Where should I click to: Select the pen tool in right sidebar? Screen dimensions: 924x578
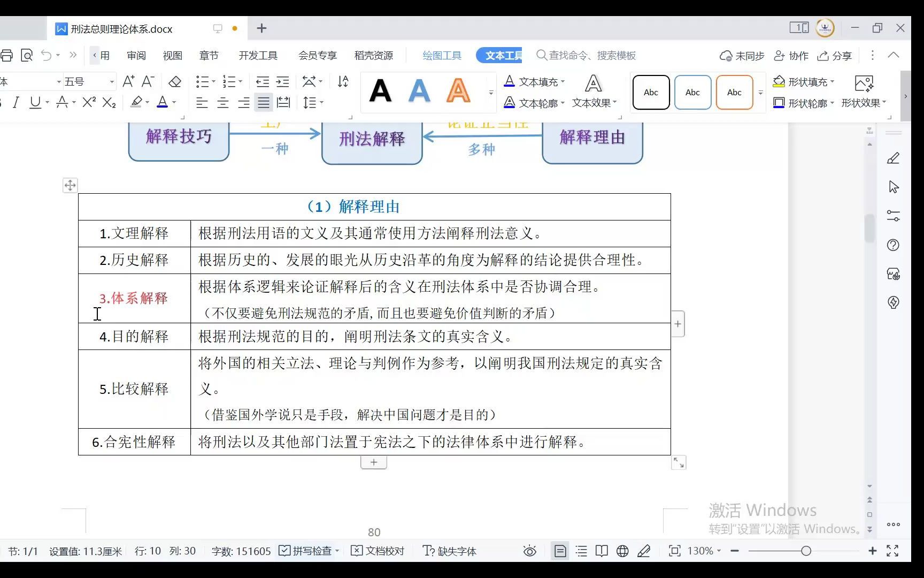click(x=893, y=158)
